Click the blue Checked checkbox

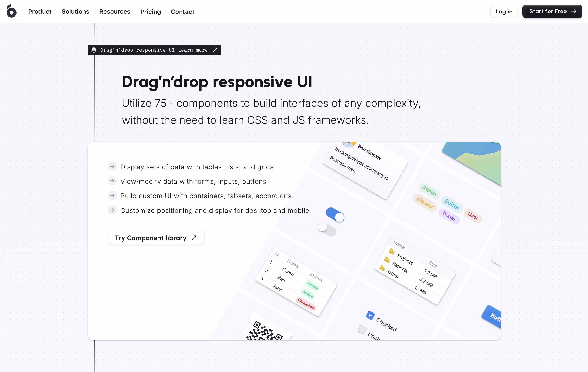pos(370,315)
